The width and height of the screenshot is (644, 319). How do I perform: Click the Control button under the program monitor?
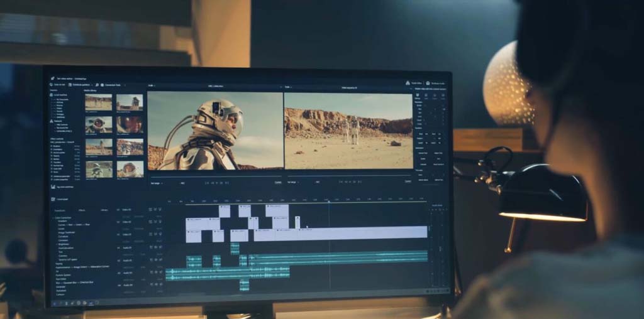(x=408, y=181)
